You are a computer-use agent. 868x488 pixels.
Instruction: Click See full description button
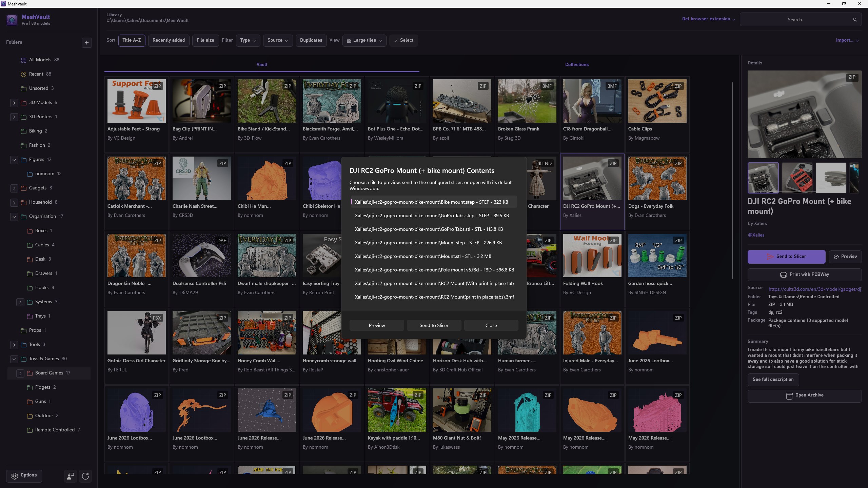click(x=773, y=380)
